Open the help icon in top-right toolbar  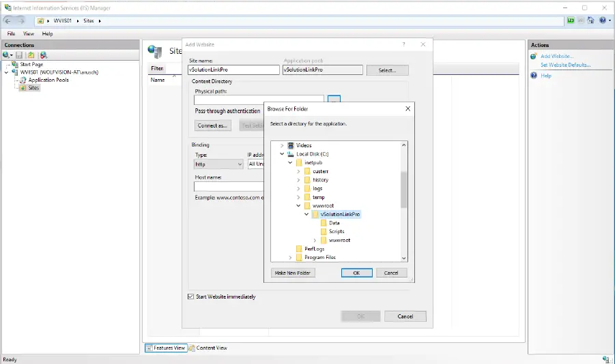(603, 20)
